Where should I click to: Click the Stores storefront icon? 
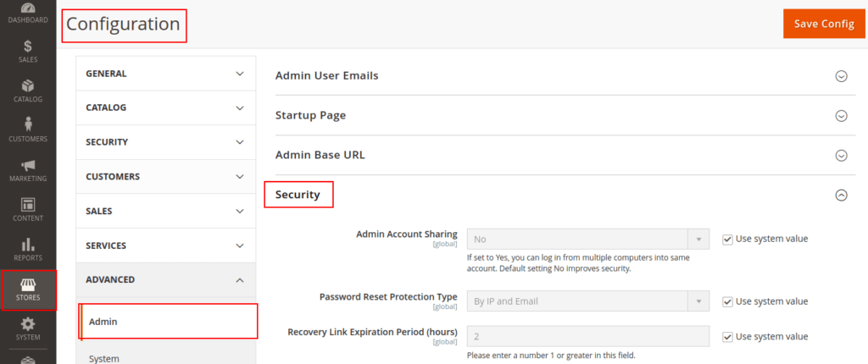(x=28, y=285)
